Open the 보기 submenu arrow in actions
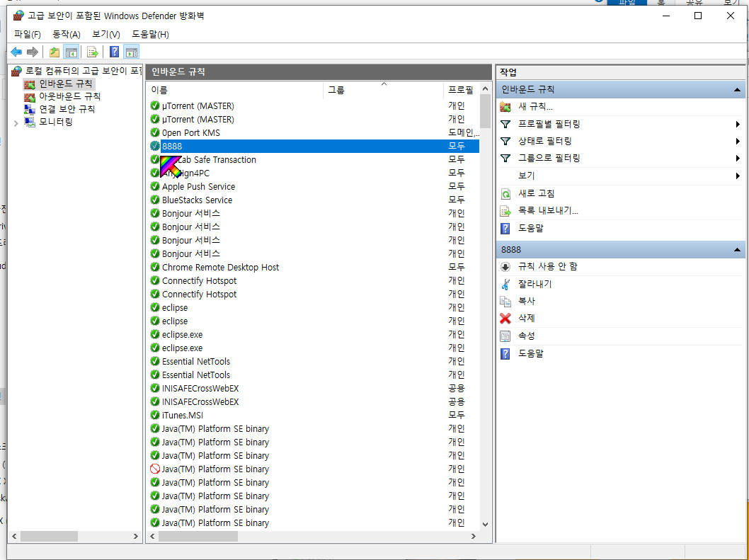The image size is (749, 560). pyautogui.click(x=738, y=176)
